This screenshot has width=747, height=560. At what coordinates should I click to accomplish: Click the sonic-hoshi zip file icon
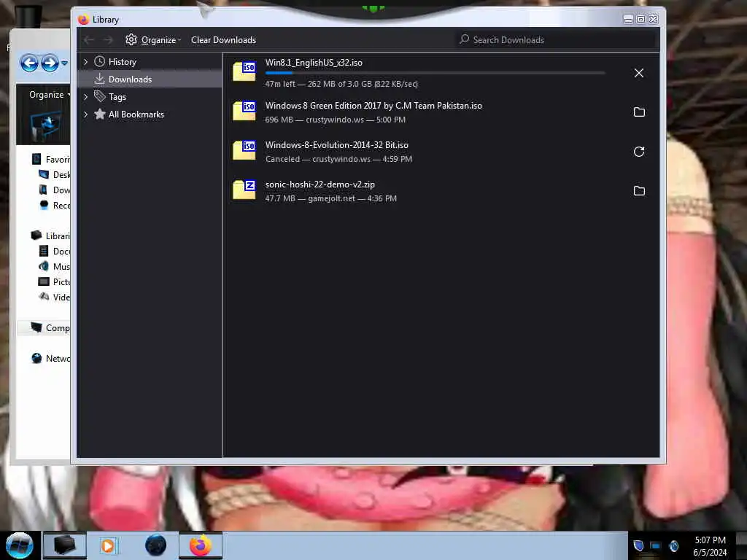[244, 189]
